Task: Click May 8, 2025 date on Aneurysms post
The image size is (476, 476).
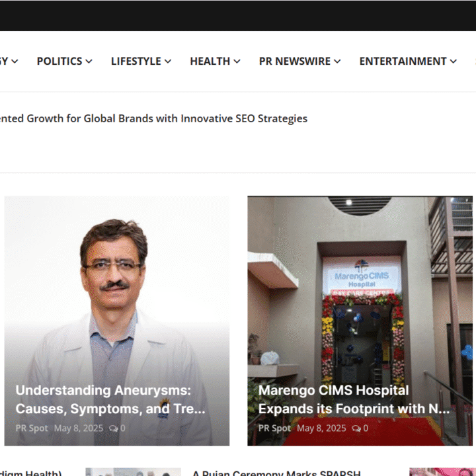Action: point(79,428)
